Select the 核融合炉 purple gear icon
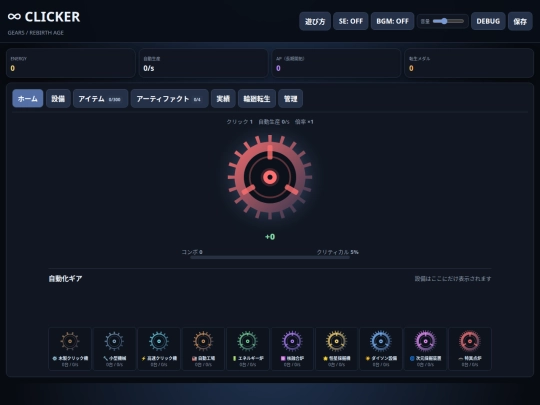 coord(292,341)
